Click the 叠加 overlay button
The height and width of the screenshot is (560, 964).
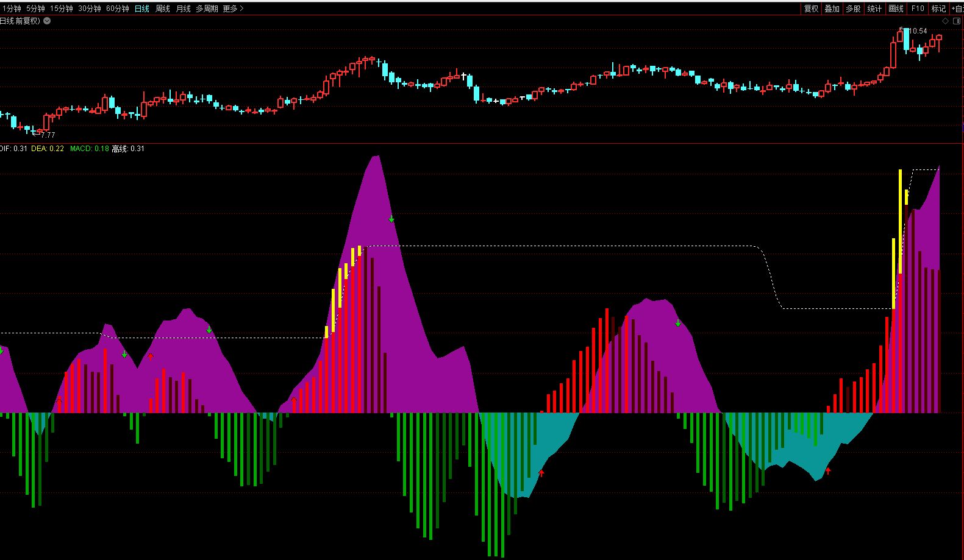click(832, 9)
